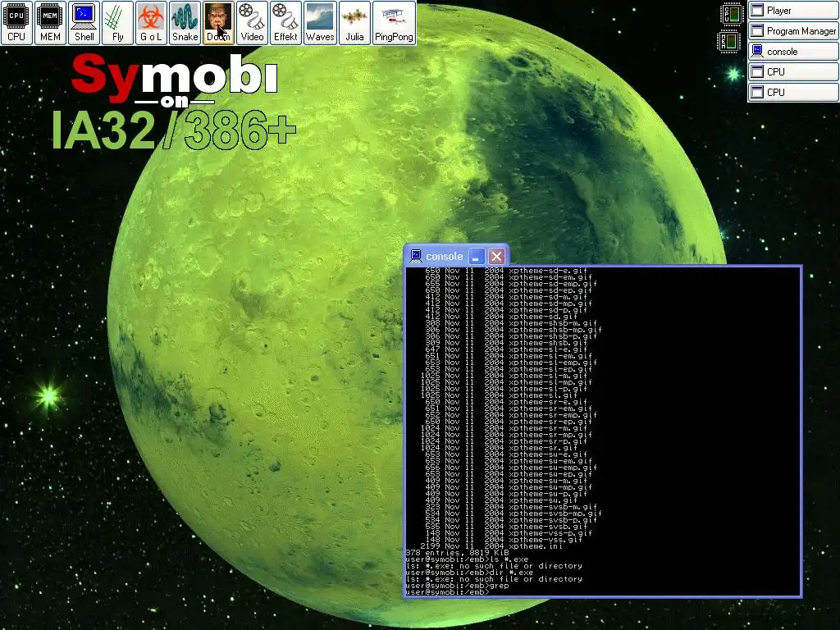
Task: Click the 'ls *.exe' command line
Action: click(467, 559)
